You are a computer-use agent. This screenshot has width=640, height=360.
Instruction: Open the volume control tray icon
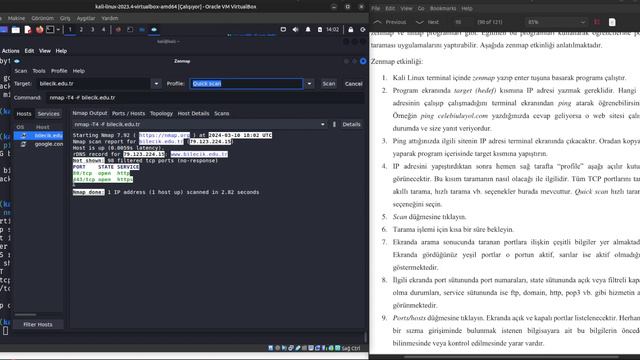click(295, 29)
